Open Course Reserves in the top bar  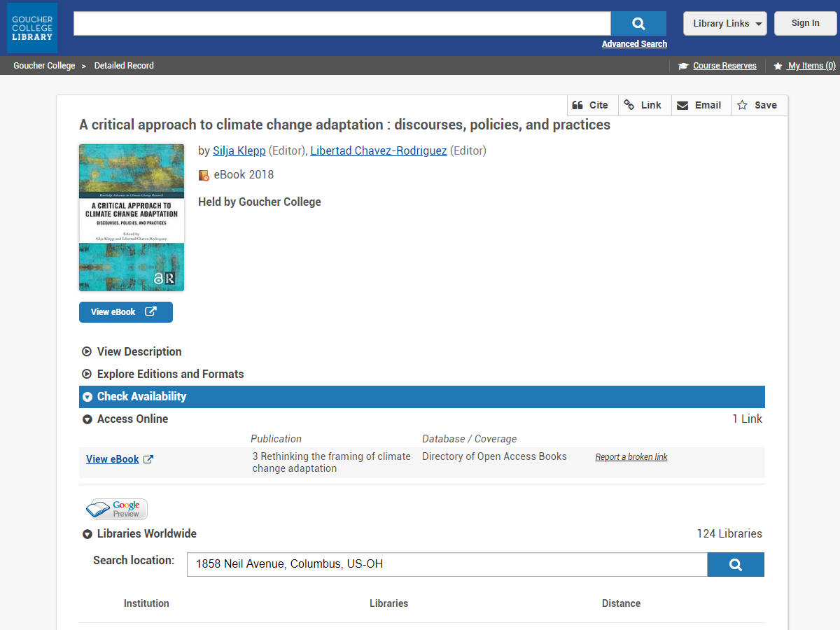(x=724, y=66)
